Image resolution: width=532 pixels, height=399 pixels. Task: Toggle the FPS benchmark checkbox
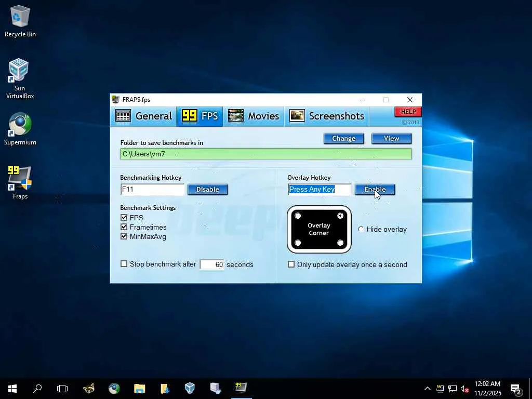pyautogui.click(x=124, y=218)
